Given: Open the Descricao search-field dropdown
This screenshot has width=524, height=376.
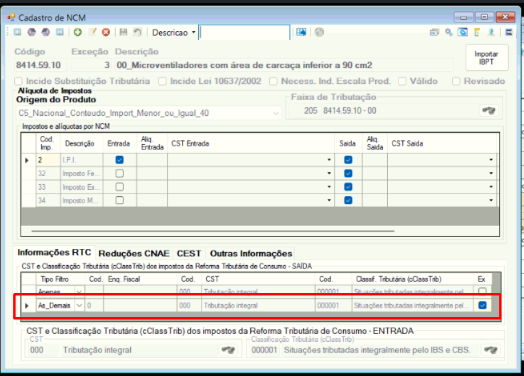Looking at the screenshot, I should (x=193, y=32).
